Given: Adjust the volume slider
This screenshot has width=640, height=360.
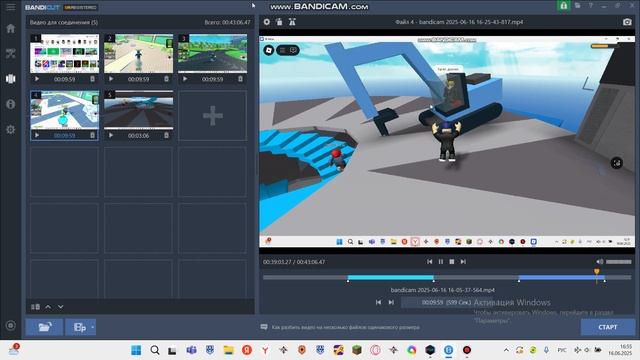Looking at the screenshot, I should tap(619, 262).
